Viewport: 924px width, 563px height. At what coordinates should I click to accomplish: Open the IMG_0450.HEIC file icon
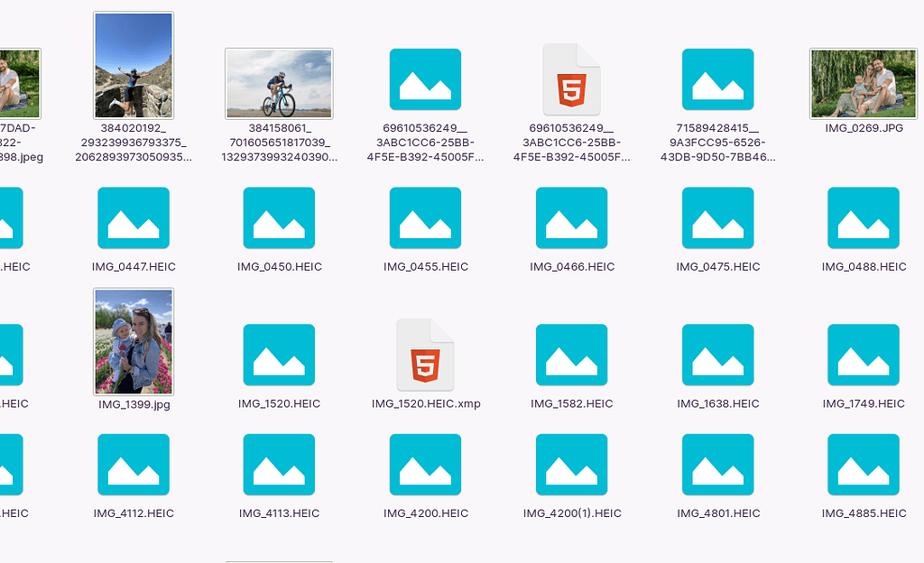(279, 217)
